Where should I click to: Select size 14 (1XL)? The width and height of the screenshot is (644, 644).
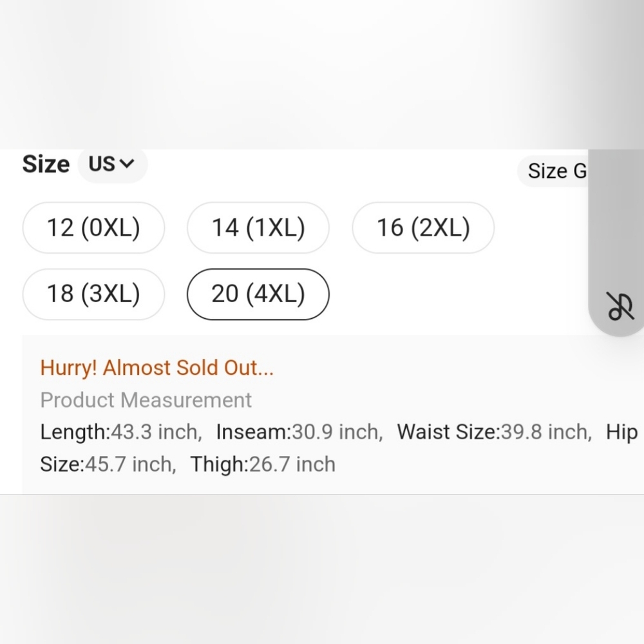pos(258,227)
